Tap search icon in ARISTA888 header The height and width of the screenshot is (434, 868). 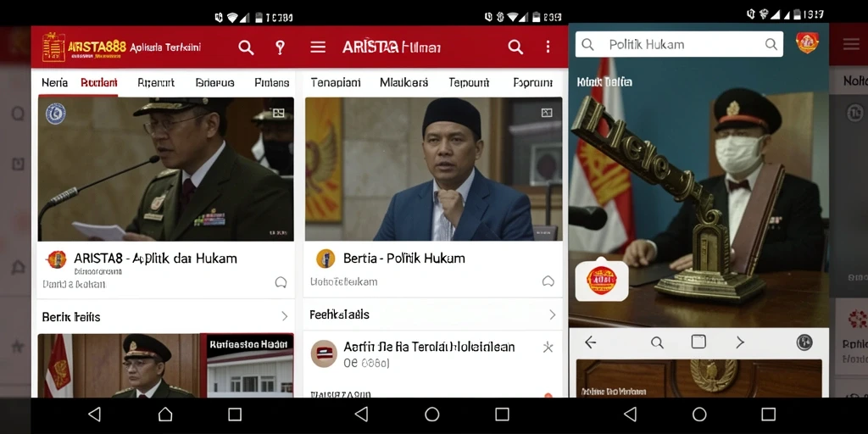[x=246, y=47]
